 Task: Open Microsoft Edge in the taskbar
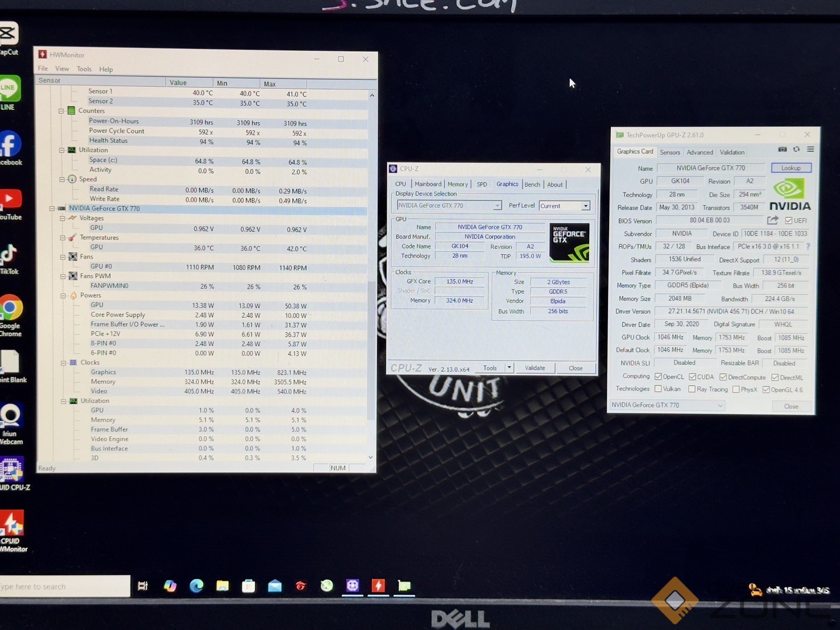coord(196,586)
